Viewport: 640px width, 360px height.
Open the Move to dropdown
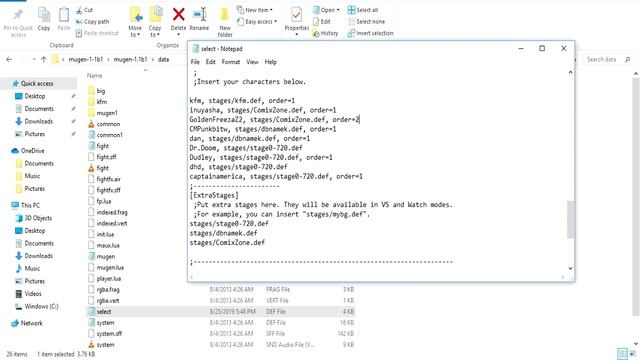pos(135,31)
